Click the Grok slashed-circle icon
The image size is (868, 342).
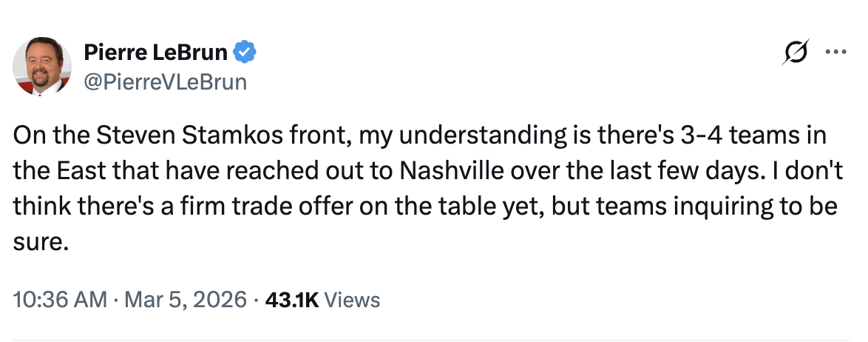coord(796,53)
